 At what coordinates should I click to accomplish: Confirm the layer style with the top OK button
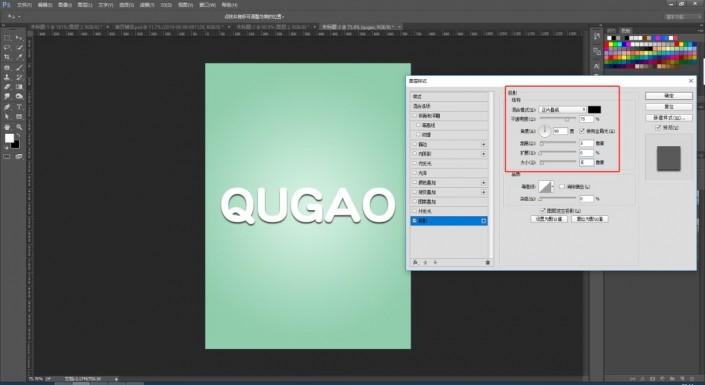(669, 96)
